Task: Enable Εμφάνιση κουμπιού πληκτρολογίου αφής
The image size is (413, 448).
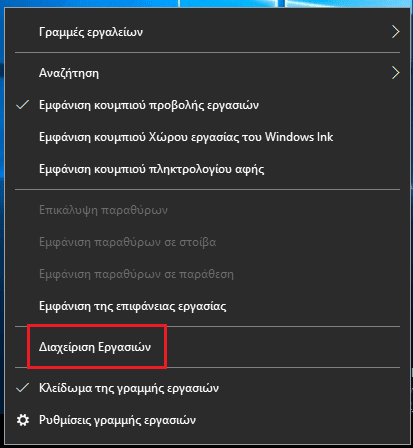Action: coord(207,169)
